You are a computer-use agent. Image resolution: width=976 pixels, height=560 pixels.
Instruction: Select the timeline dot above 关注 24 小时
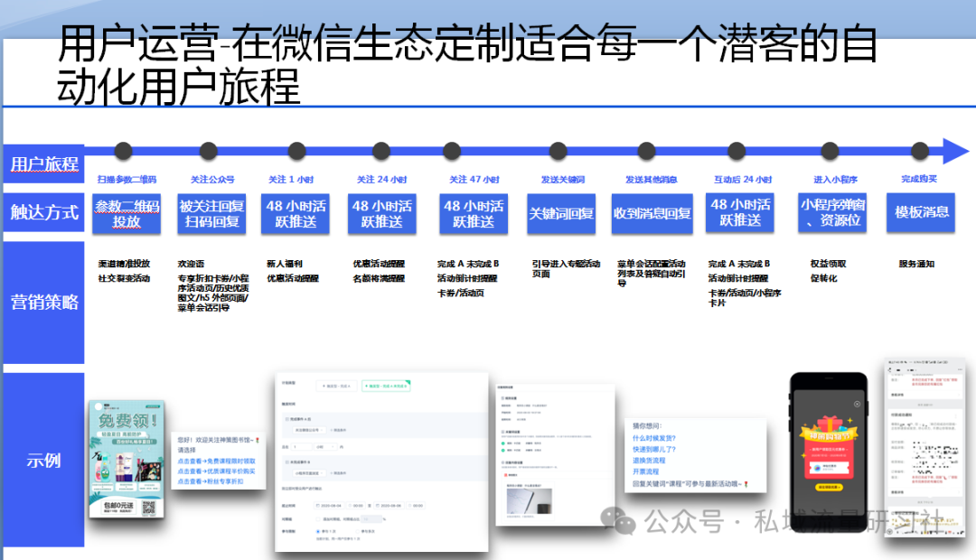coord(381,151)
